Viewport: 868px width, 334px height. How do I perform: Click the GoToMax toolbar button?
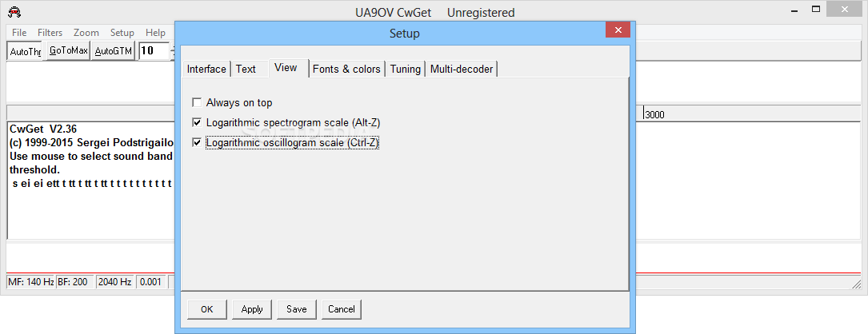tap(69, 51)
